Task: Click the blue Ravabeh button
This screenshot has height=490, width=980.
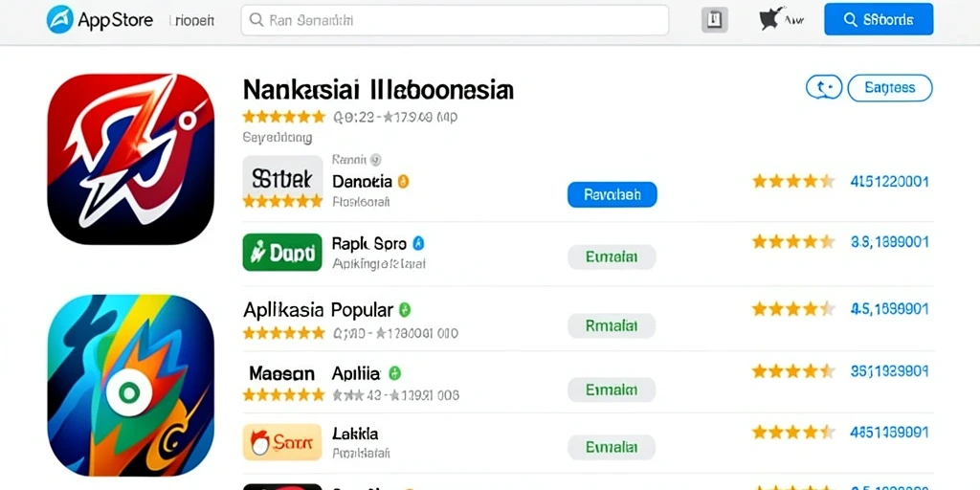Action: 612,194
